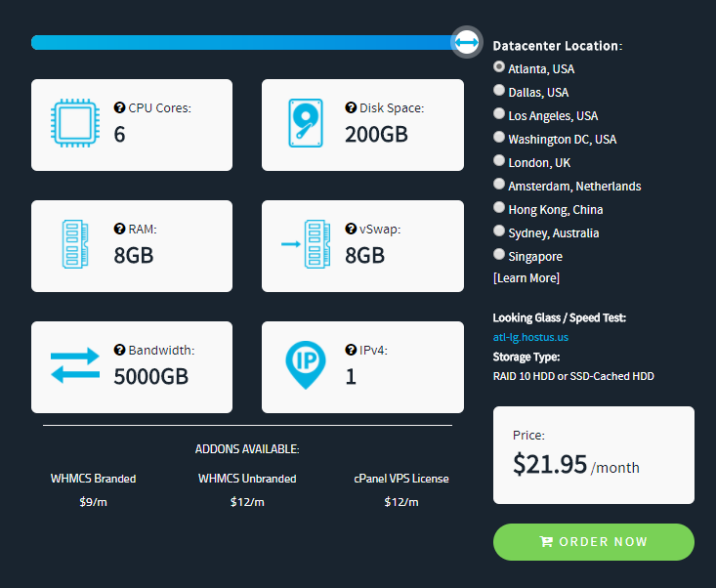Image resolution: width=716 pixels, height=588 pixels.
Task: Click help icon beside CPU Cores
Action: 119,108
